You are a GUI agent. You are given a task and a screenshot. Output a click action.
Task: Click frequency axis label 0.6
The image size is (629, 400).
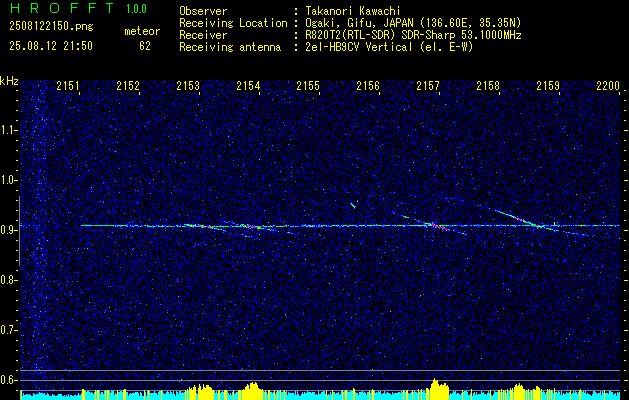pos(8,380)
